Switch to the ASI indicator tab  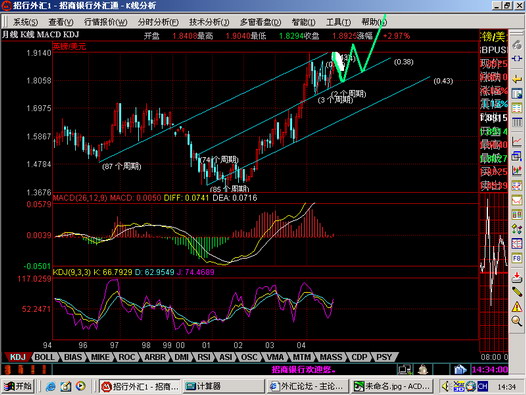226,357
